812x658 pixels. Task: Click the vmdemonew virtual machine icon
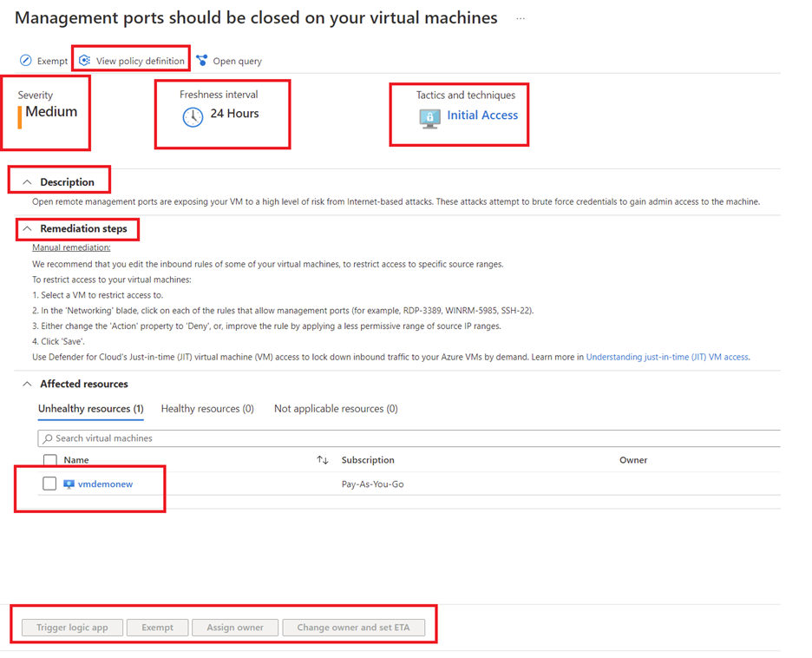tap(69, 484)
